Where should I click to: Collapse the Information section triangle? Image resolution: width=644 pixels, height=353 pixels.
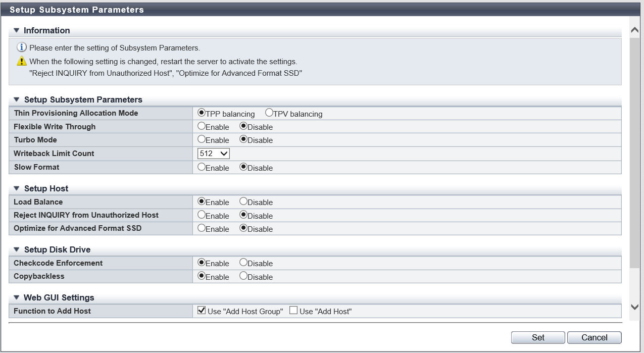click(16, 30)
